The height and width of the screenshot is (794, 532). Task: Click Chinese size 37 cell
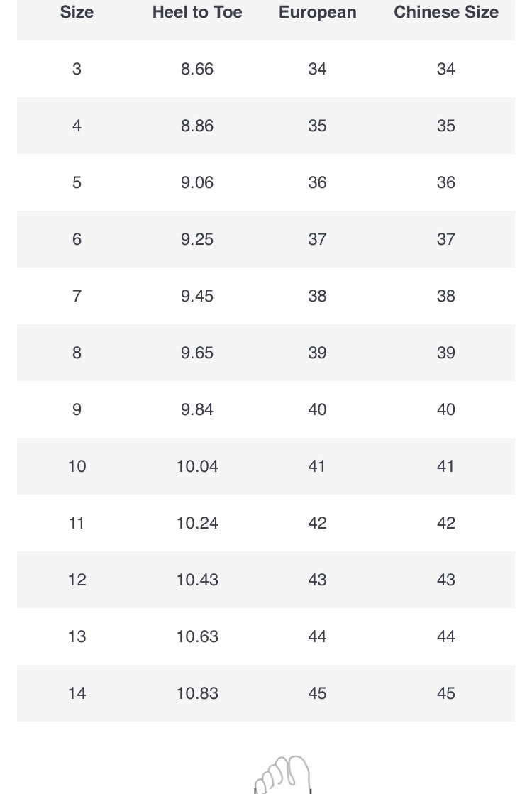click(x=445, y=239)
